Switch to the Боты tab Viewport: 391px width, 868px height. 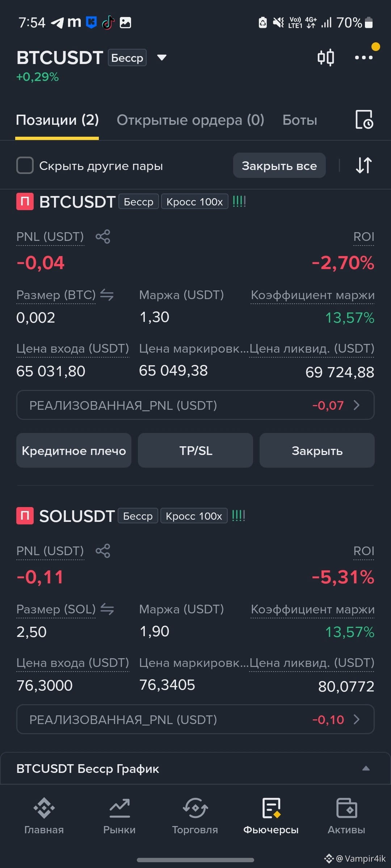tap(300, 120)
